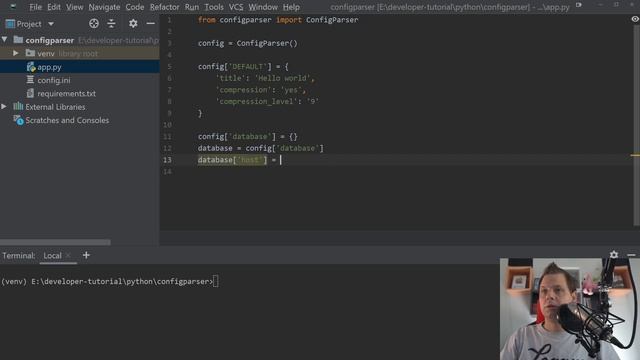Open the VCS menu

[x=236, y=7]
